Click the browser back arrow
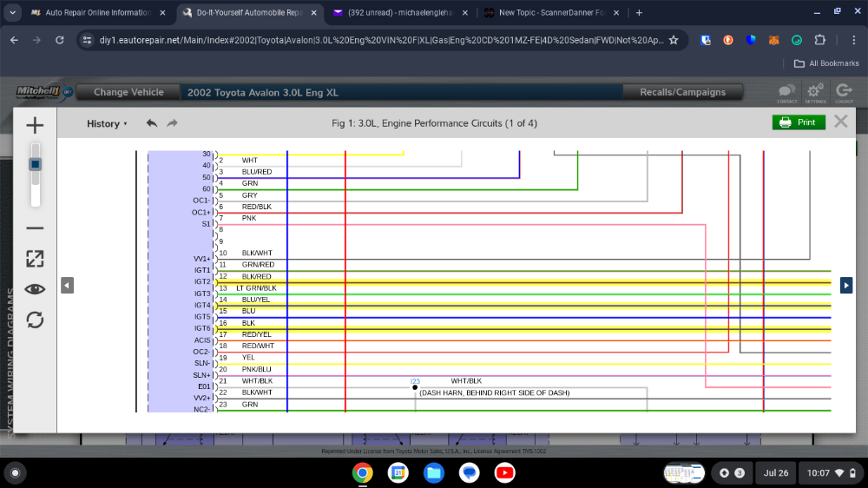Screen dimensions: 868x488 pos(15,40)
